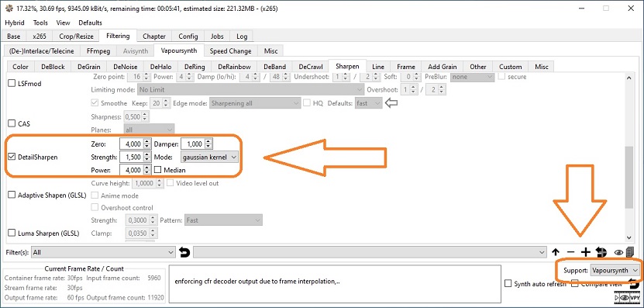Click the filmstrip eye preview icon
The height and width of the screenshot is (308, 644).
(x=625, y=298)
